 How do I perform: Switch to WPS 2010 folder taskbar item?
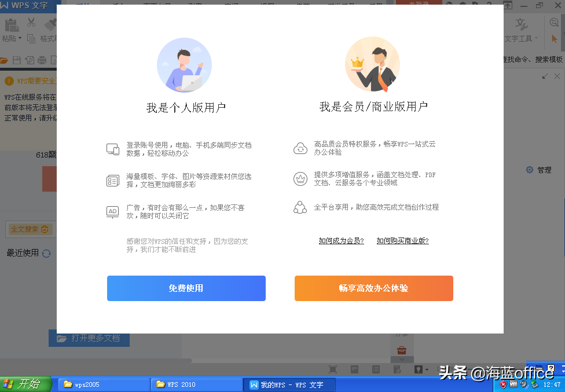point(197,384)
